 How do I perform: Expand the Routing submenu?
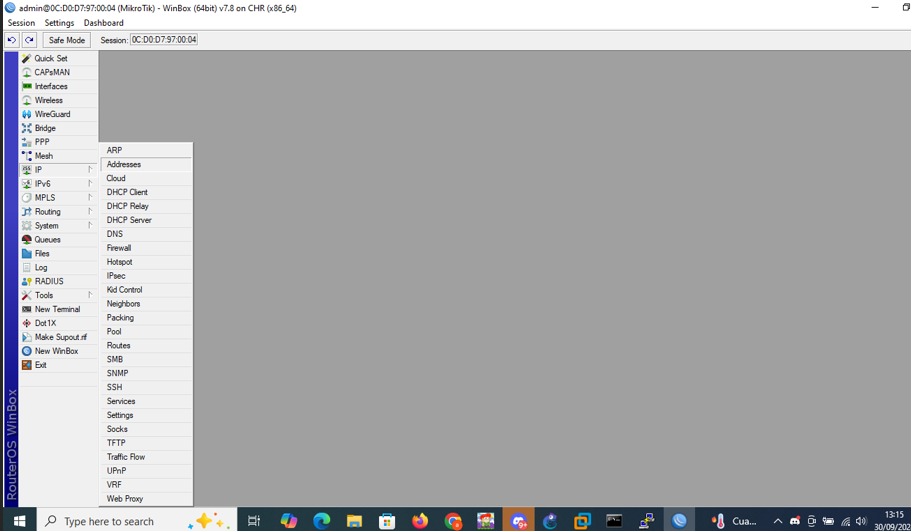[x=58, y=211]
